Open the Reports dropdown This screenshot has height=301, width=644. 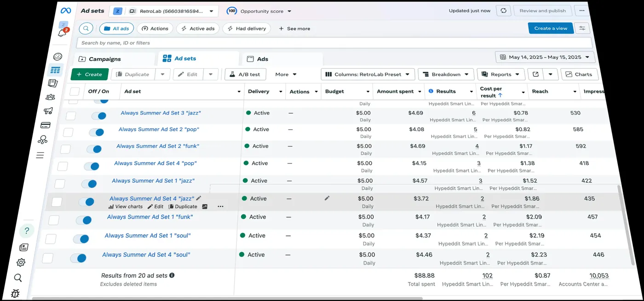[501, 74]
